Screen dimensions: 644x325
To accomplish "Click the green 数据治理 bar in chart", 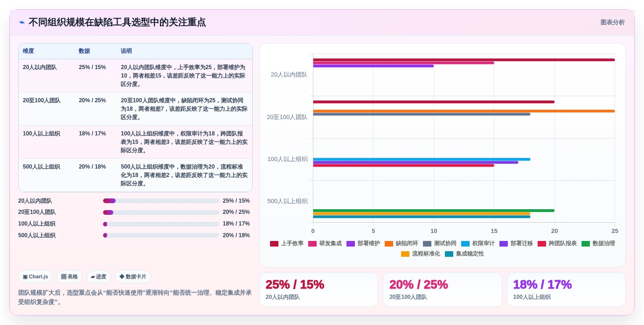I will [434, 211].
